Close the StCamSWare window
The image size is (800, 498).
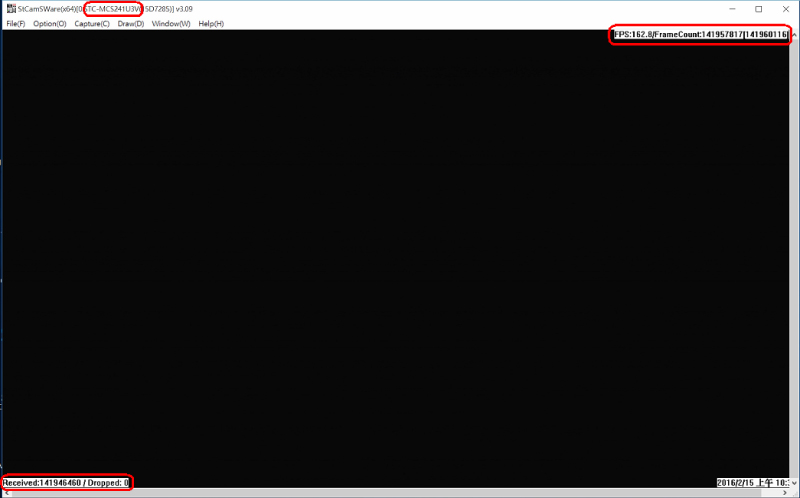point(784,9)
